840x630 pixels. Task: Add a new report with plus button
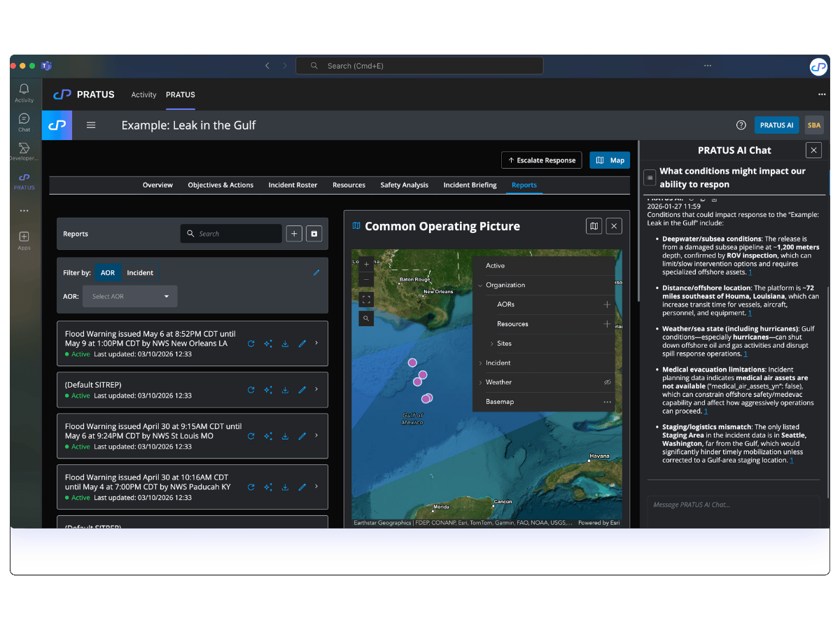[294, 234]
